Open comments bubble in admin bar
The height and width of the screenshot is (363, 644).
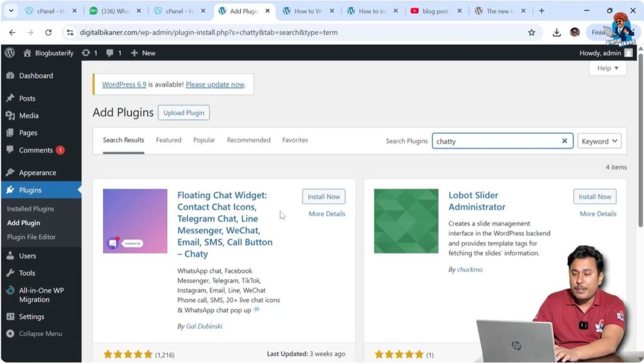click(114, 53)
